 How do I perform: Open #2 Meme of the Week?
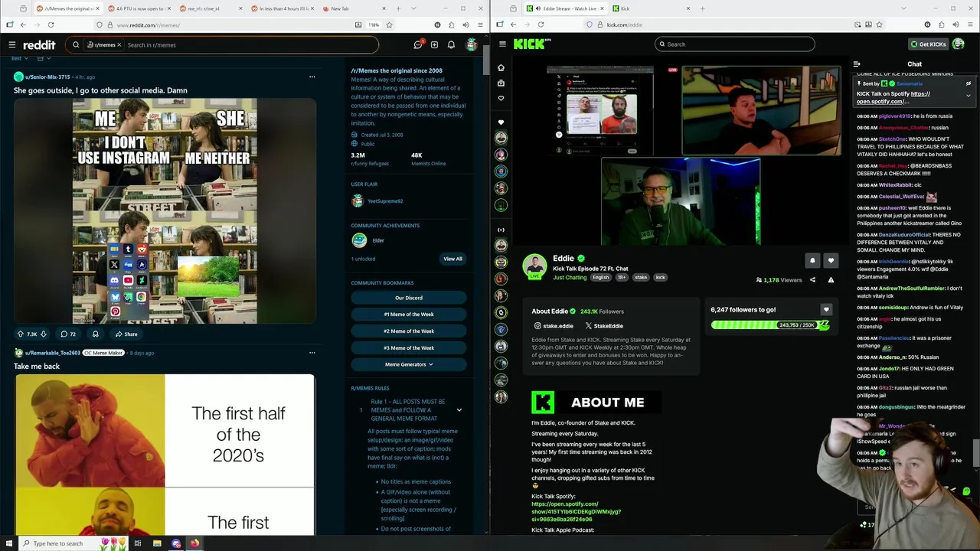tap(409, 331)
